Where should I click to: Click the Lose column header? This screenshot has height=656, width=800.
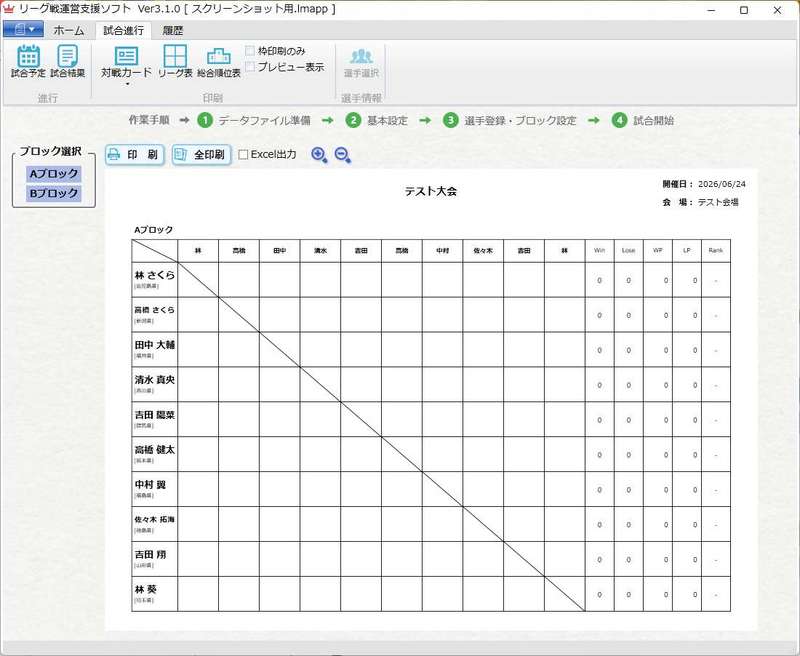click(629, 250)
